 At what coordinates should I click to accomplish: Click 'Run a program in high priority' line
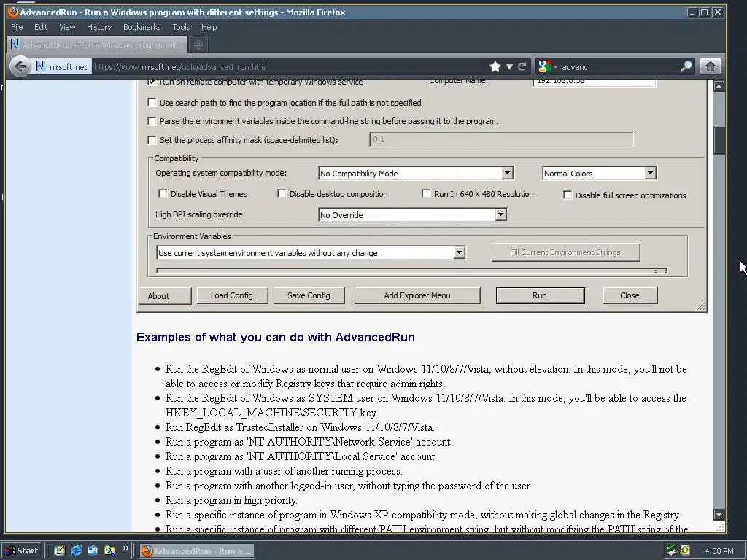click(x=231, y=500)
